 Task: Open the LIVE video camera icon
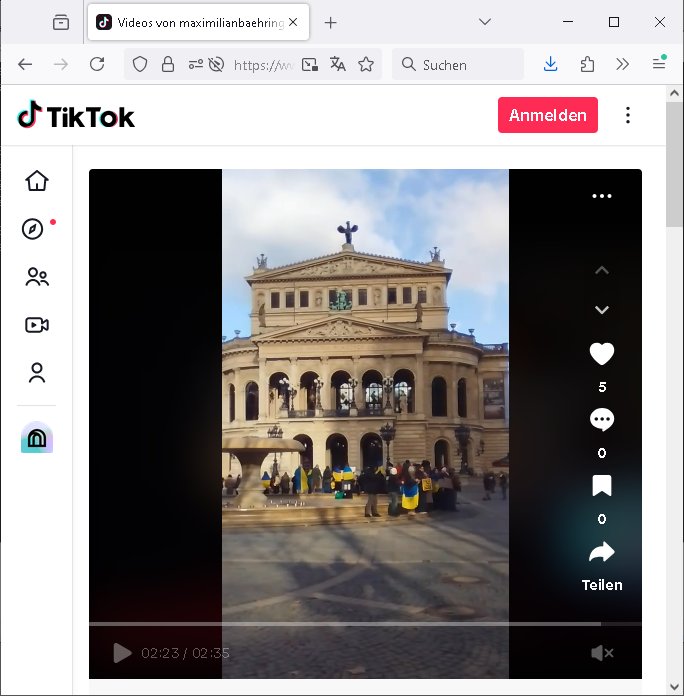(x=37, y=325)
